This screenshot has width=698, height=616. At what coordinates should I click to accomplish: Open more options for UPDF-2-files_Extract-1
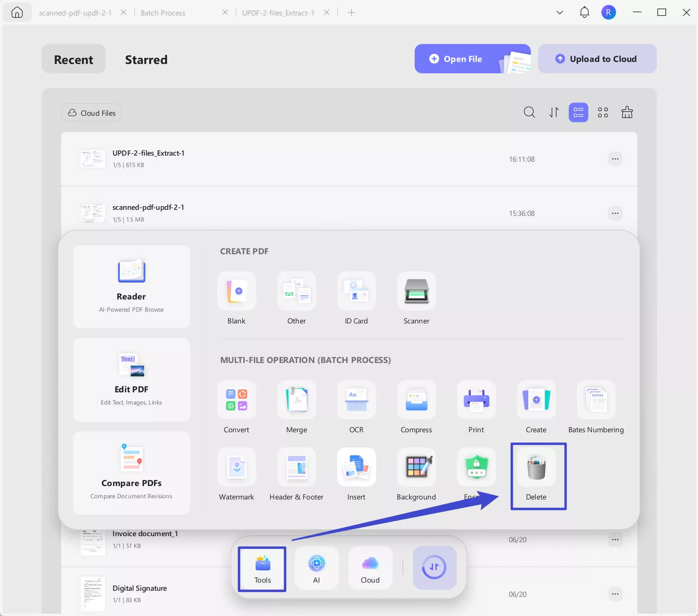coord(615,159)
